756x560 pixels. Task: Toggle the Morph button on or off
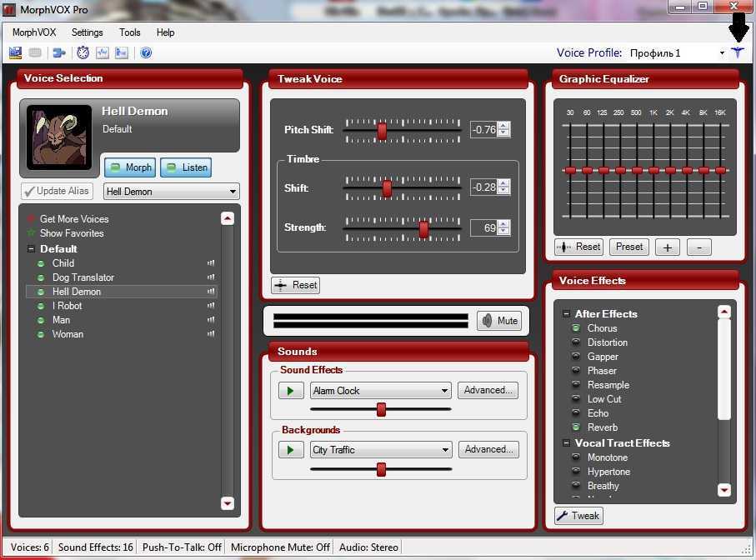(129, 167)
